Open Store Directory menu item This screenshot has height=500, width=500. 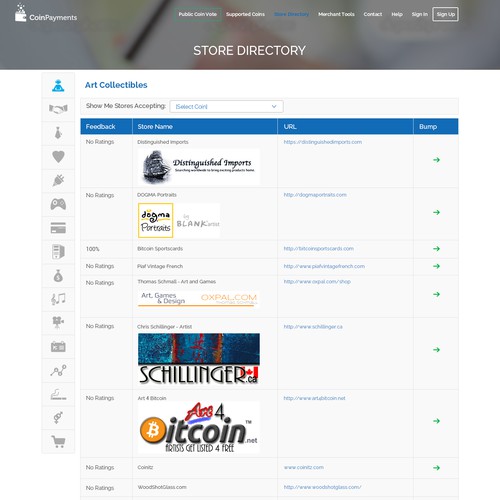tap(291, 14)
